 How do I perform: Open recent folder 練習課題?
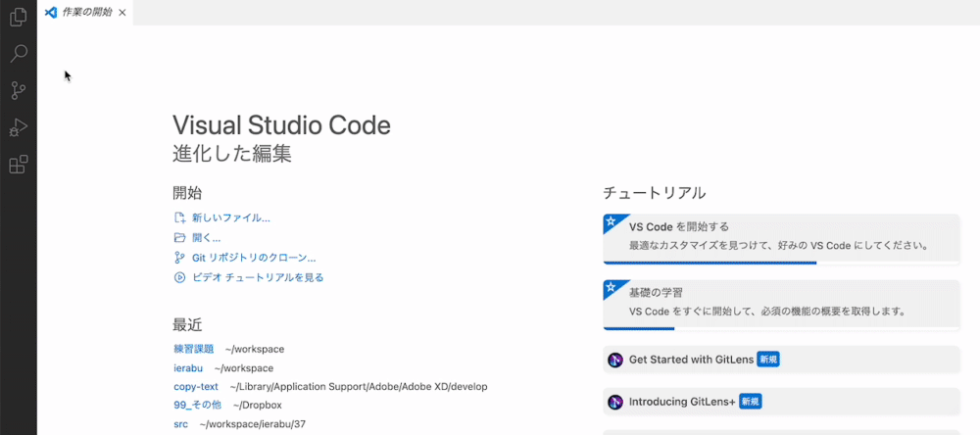click(194, 349)
